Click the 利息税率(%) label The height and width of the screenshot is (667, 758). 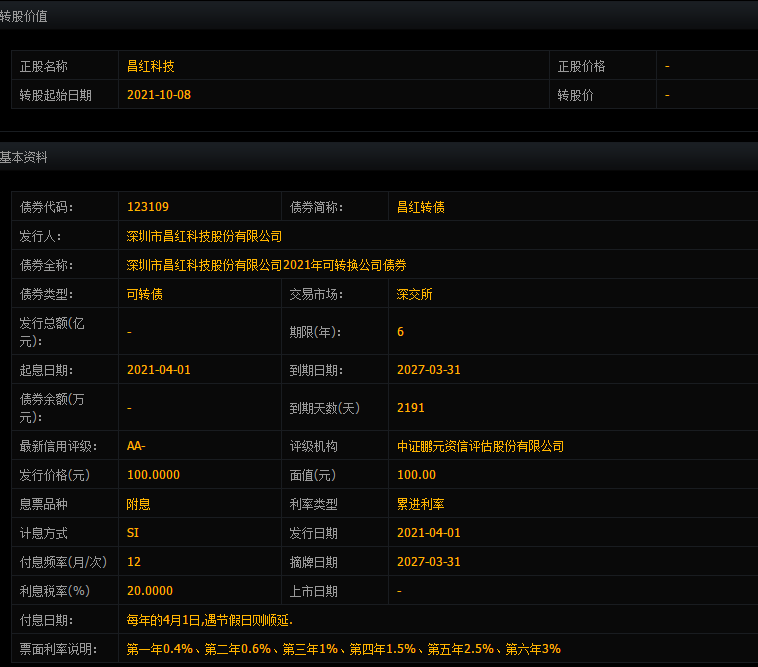tap(55, 591)
